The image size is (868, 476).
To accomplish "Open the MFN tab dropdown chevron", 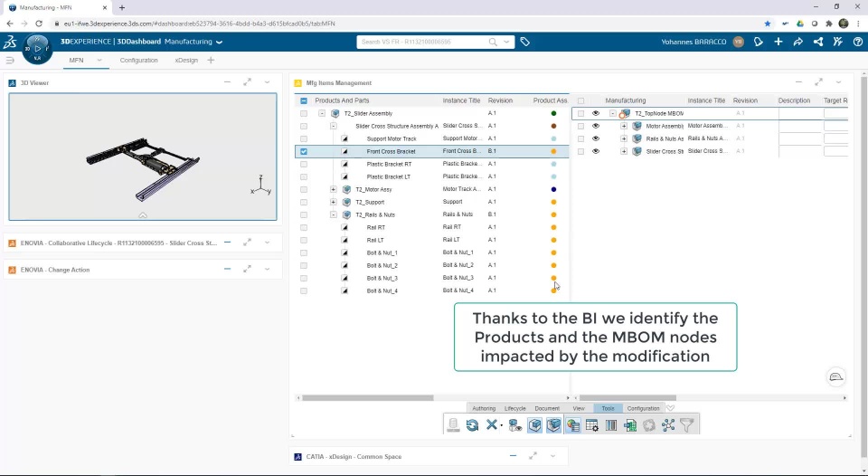I will tap(99, 61).
